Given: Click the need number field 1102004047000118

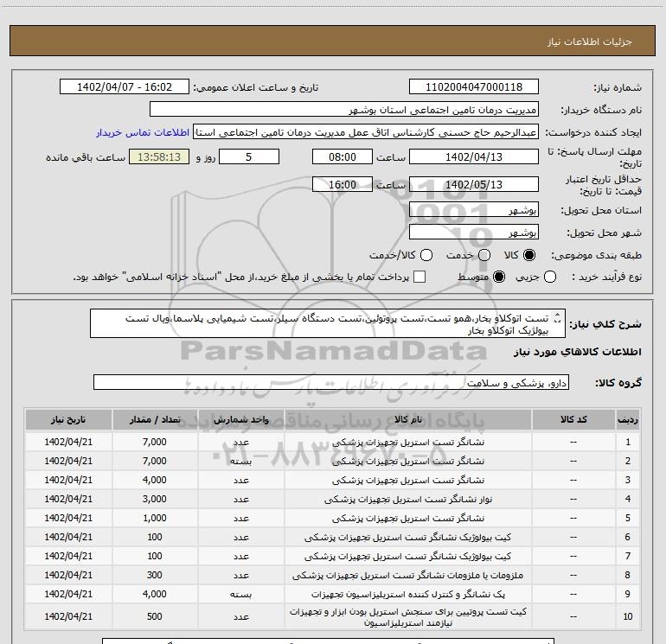Looking at the screenshot, I should point(474,87).
